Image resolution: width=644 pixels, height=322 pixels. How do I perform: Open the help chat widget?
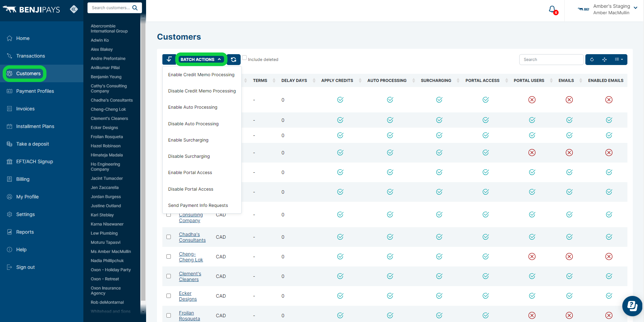[x=632, y=306]
